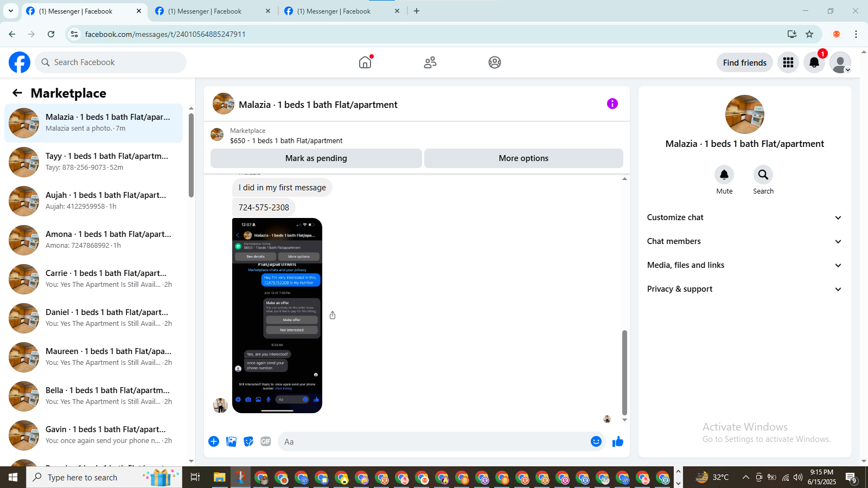Click Mark as pending button

coord(316,158)
